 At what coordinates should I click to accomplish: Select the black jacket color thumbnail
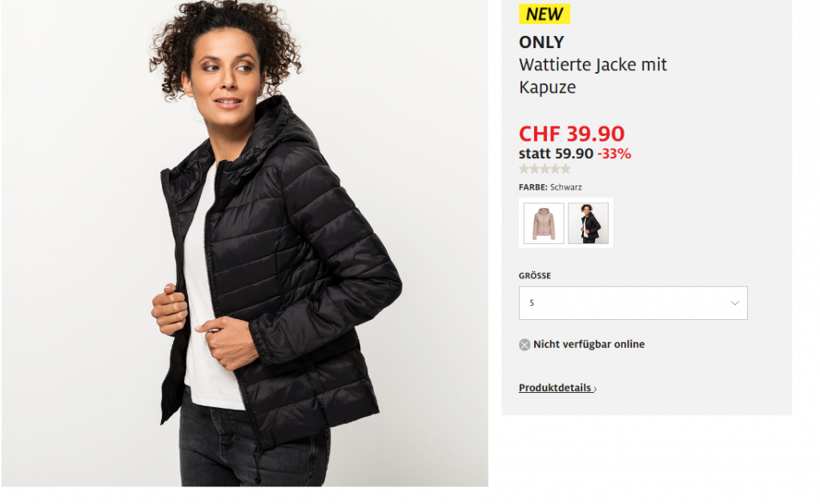pos(589,223)
